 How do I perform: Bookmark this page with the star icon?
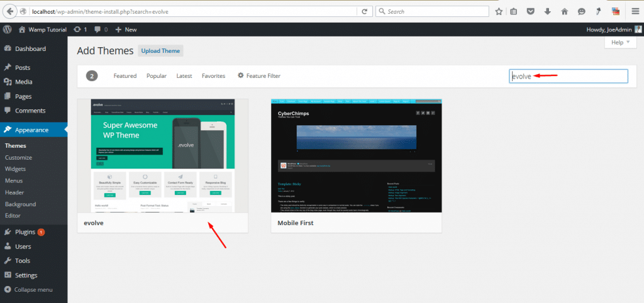pos(499,12)
